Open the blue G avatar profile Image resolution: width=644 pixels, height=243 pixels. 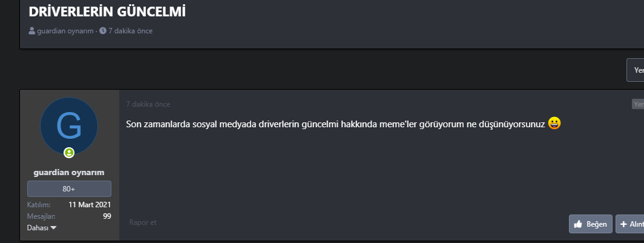[x=69, y=126]
